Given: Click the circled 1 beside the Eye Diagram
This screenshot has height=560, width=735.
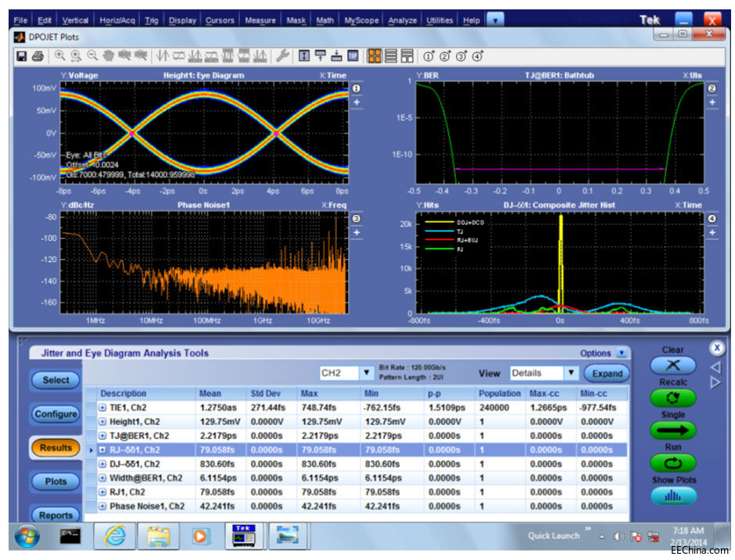Looking at the screenshot, I should pos(357,88).
